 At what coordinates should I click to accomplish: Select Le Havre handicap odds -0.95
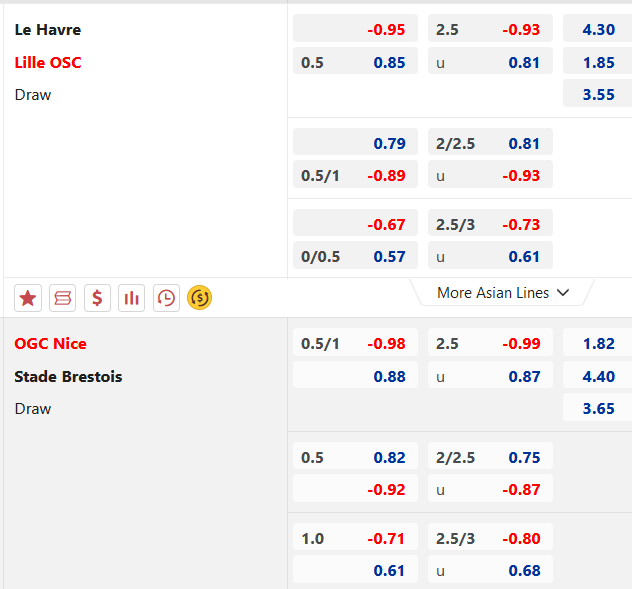click(x=355, y=28)
